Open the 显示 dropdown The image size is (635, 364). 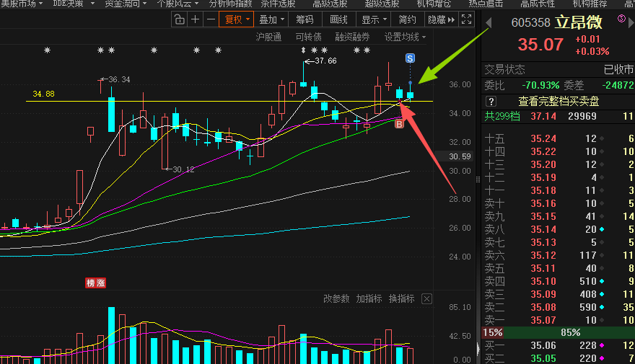pyautogui.click(x=374, y=19)
